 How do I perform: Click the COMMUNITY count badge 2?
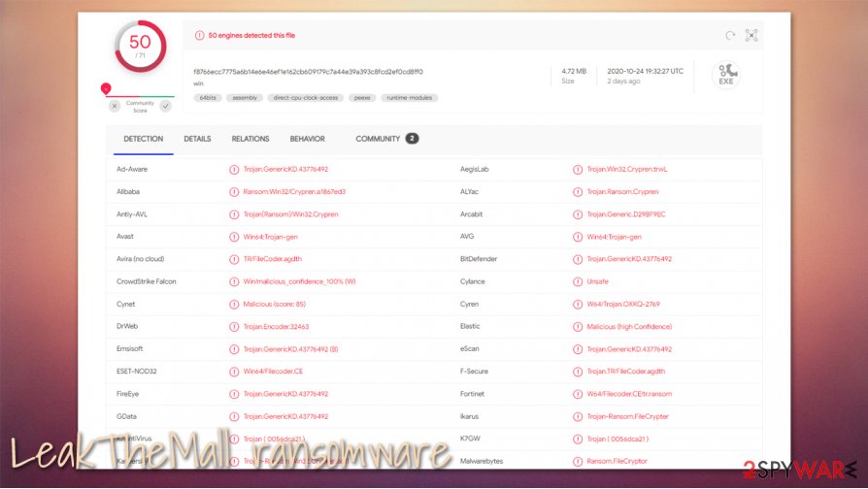412,139
